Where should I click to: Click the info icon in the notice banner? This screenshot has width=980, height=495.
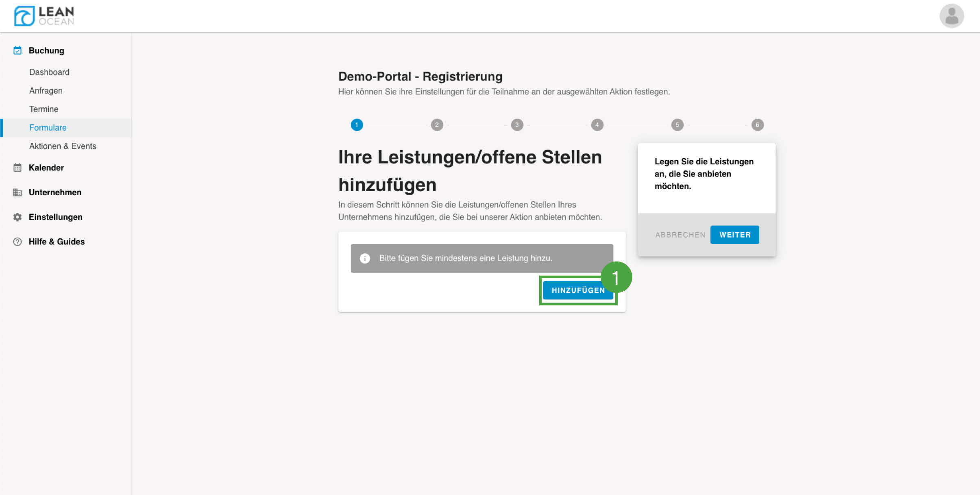click(x=365, y=258)
